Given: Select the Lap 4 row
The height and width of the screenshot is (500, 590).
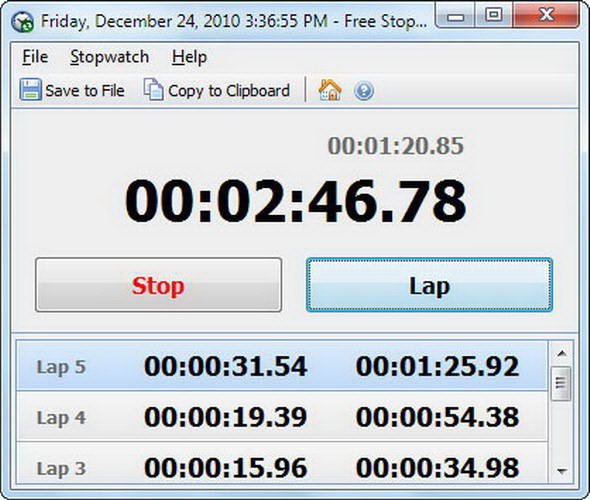Looking at the screenshot, I should click(x=282, y=416).
